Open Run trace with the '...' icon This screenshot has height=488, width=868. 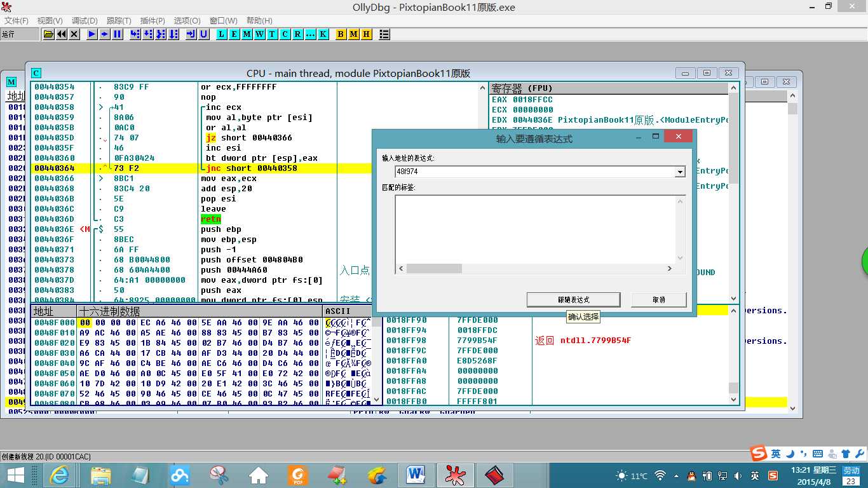[x=311, y=34]
